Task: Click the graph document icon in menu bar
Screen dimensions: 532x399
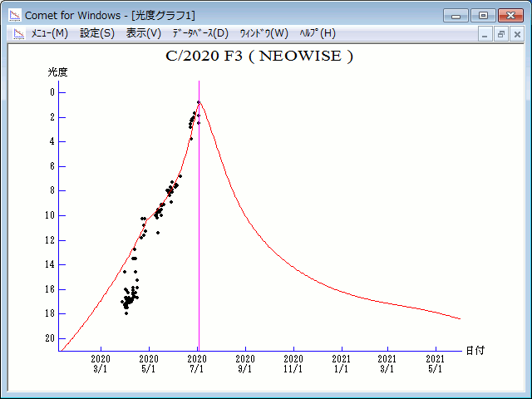Action: [x=19, y=33]
